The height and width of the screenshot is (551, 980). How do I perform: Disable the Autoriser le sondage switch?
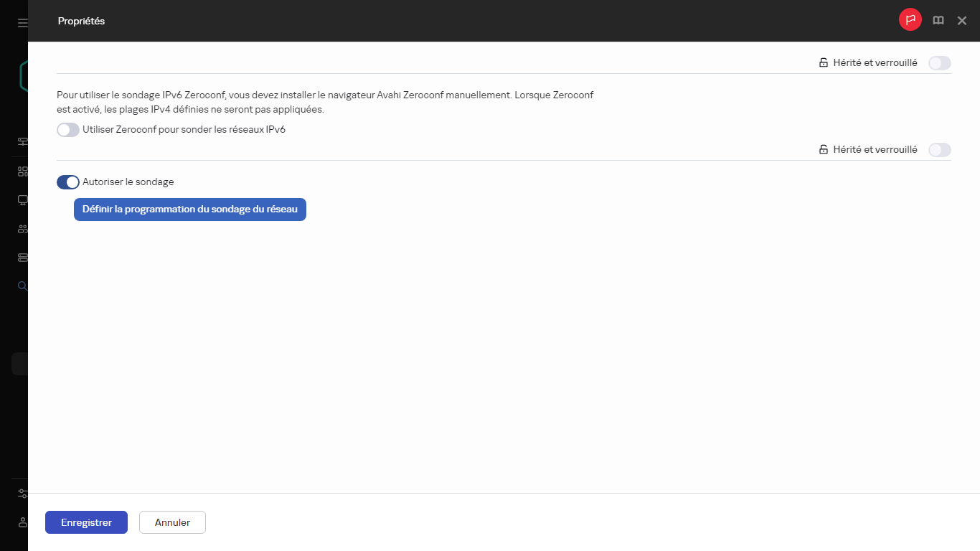68,182
